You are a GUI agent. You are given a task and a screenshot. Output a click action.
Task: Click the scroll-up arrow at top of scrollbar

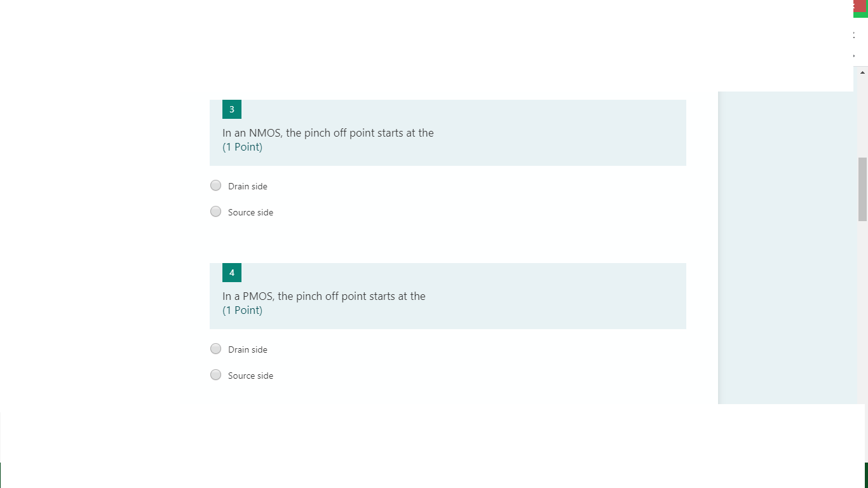(862, 72)
